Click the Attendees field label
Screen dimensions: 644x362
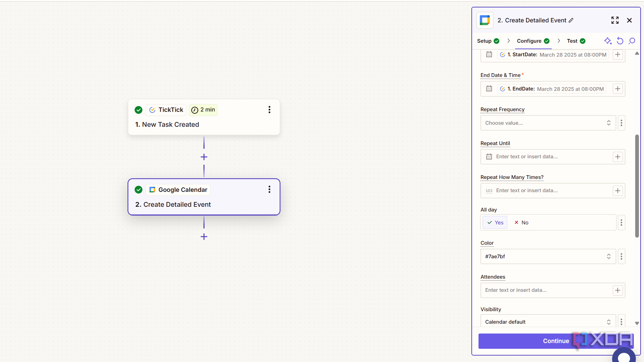point(493,277)
